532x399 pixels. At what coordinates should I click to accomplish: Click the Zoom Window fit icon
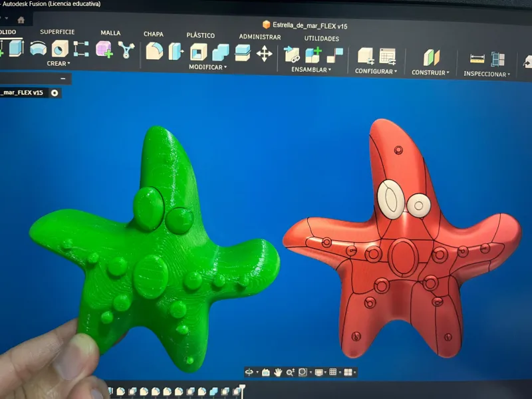(303, 372)
